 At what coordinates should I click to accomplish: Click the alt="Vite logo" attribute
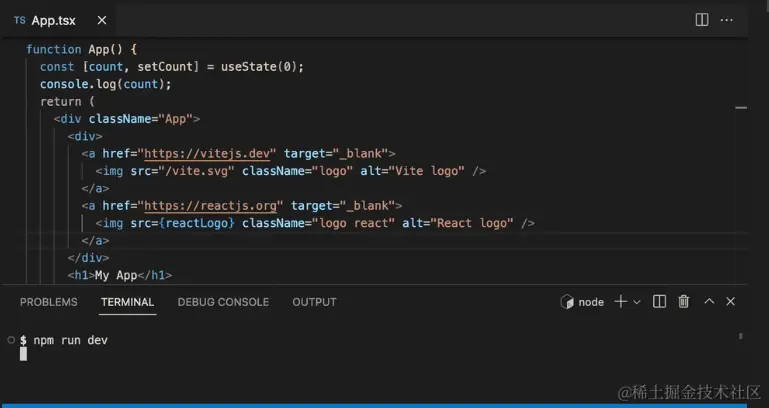click(412, 171)
